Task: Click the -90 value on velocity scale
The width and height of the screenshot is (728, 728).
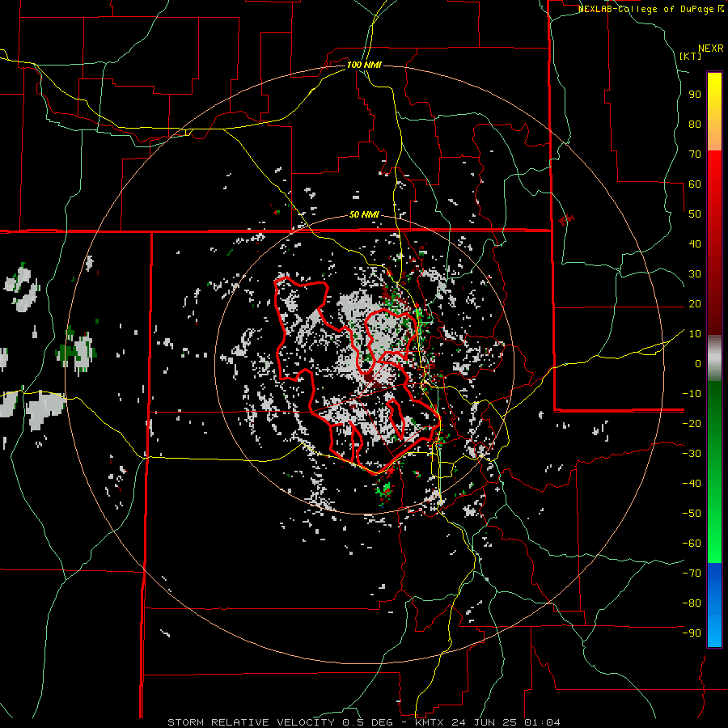Action: (692, 633)
